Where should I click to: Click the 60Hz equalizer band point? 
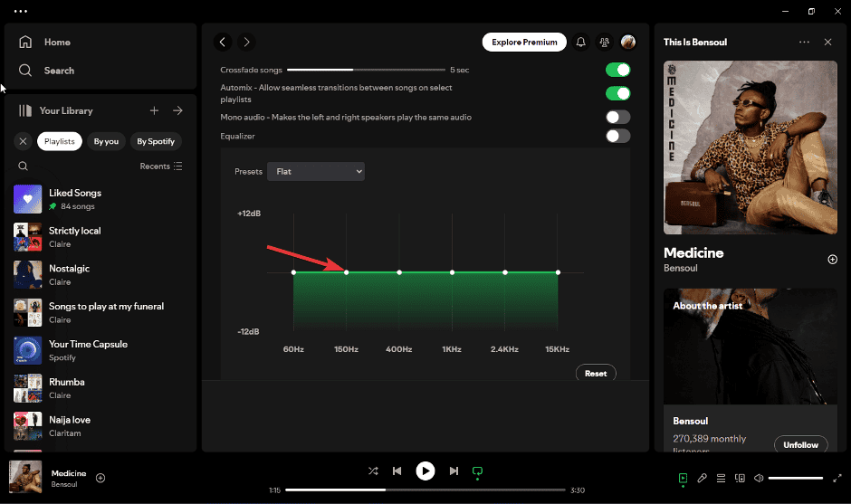[x=293, y=272]
